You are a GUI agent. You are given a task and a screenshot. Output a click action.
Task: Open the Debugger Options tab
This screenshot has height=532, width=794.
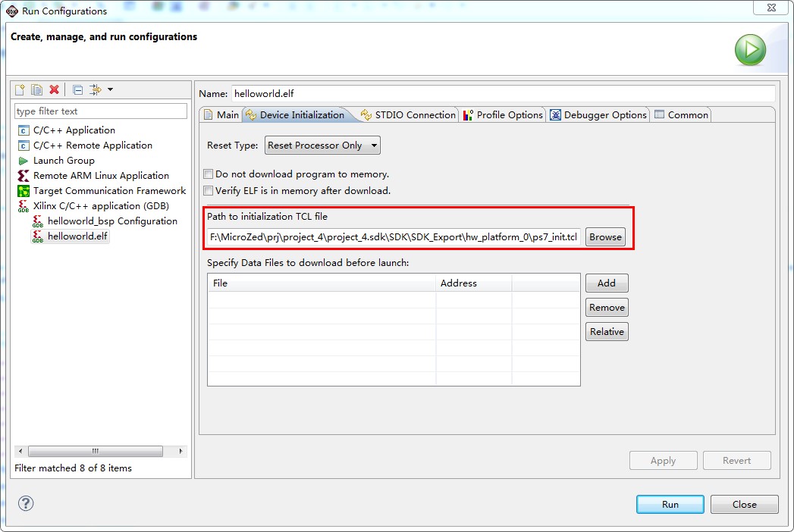598,115
